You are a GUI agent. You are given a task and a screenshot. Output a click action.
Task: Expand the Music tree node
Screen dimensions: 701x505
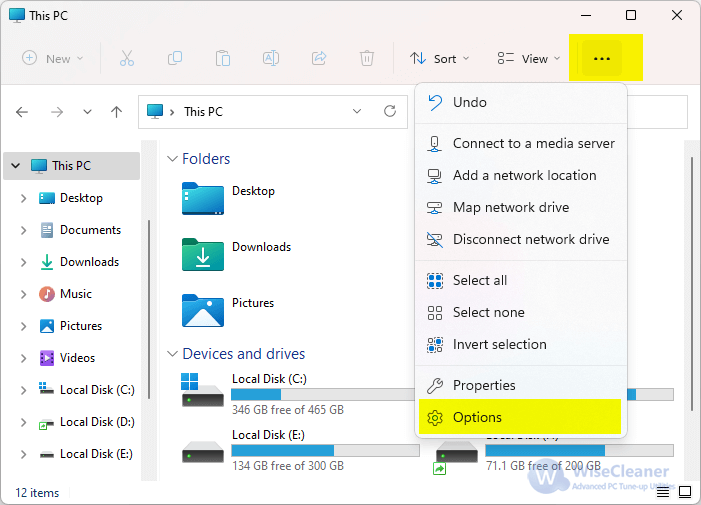coord(23,294)
